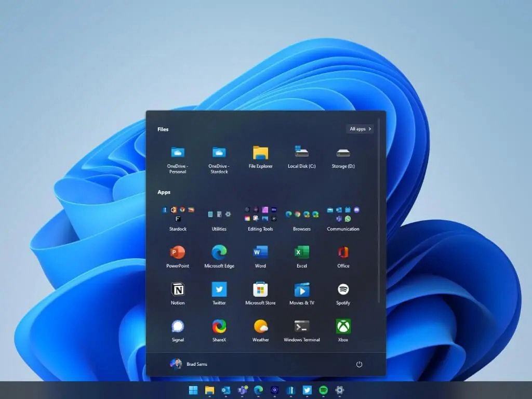Open the Brad Sams user account menu
Image resolution: width=532 pixels, height=399 pixels.
pos(189,364)
